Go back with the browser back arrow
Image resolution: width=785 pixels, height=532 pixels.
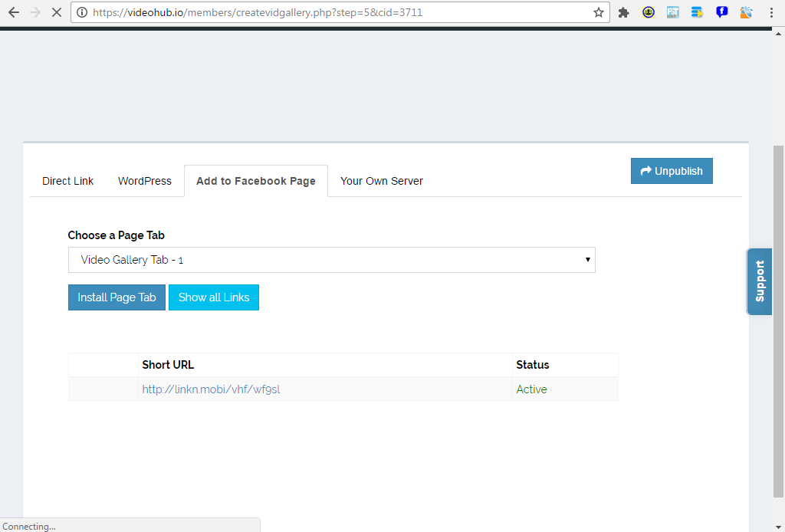pos(14,12)
